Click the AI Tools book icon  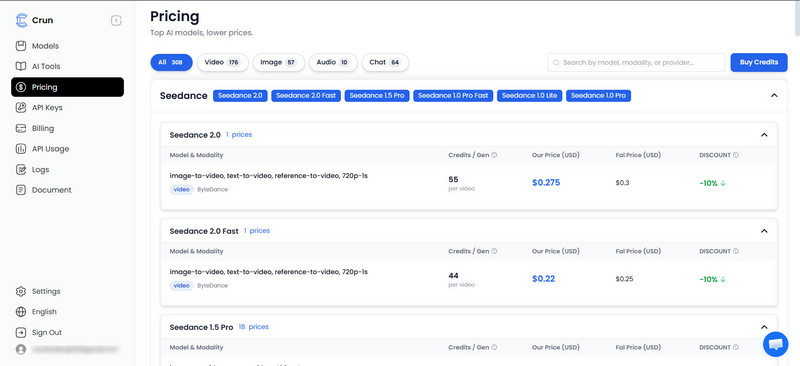(x=20, y=66)
